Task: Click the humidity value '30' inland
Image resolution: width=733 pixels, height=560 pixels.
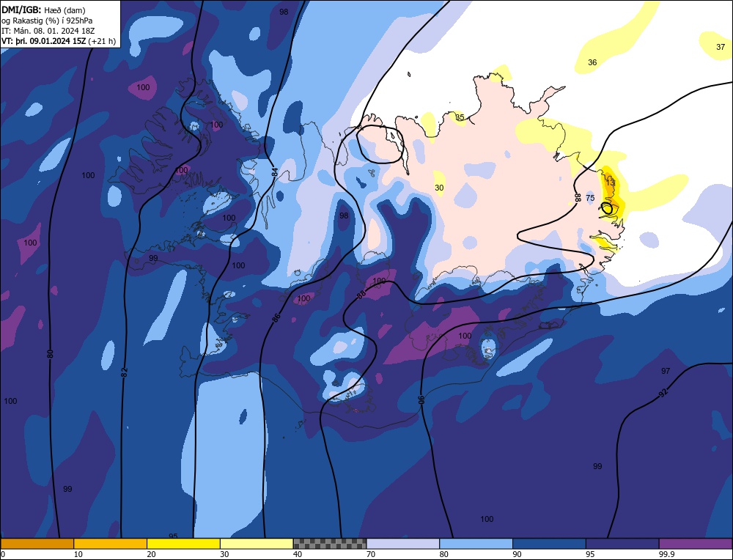Action: (439, 188)
